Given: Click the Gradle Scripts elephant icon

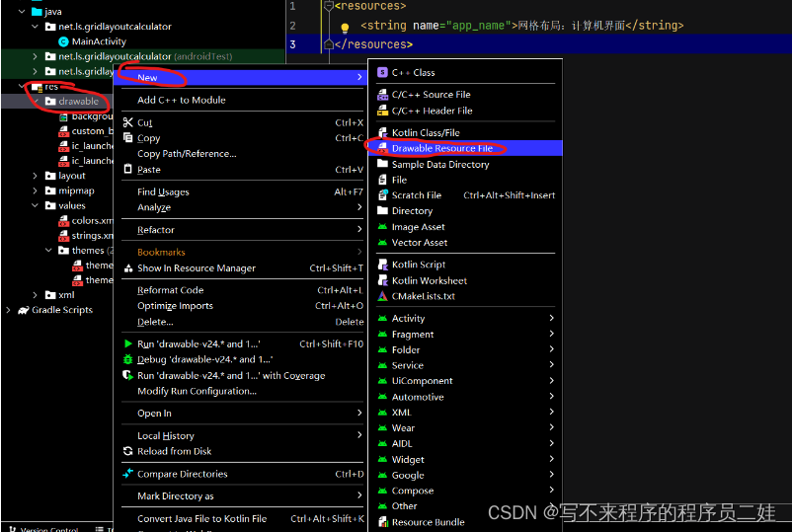Looking at the screenshot, I should (x=24, y=310).
